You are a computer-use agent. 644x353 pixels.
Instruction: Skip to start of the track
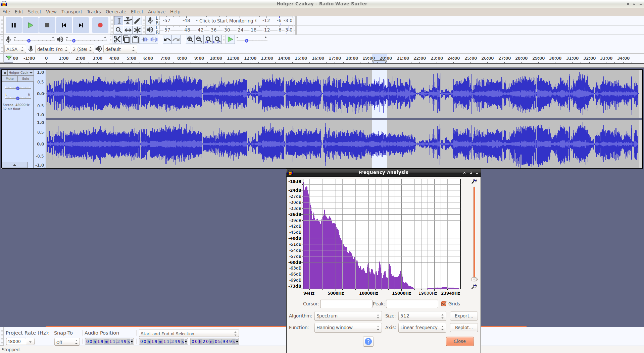pos(64,25)
